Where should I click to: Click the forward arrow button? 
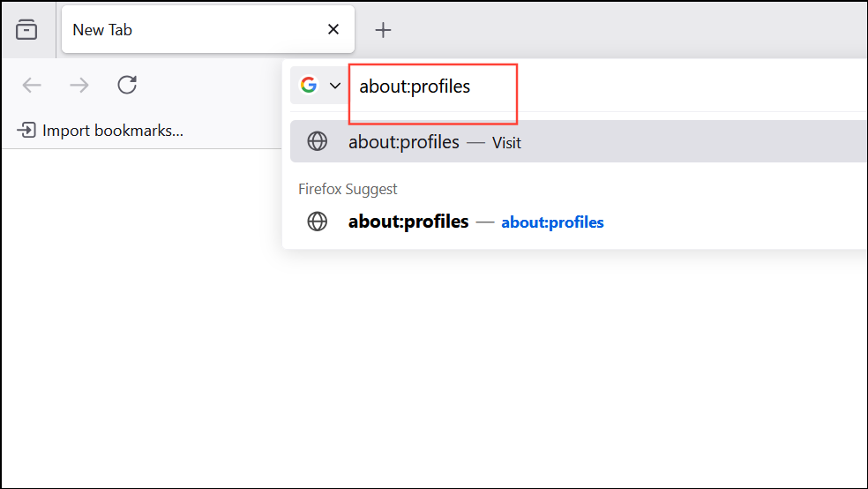click(x=79, y=85)
